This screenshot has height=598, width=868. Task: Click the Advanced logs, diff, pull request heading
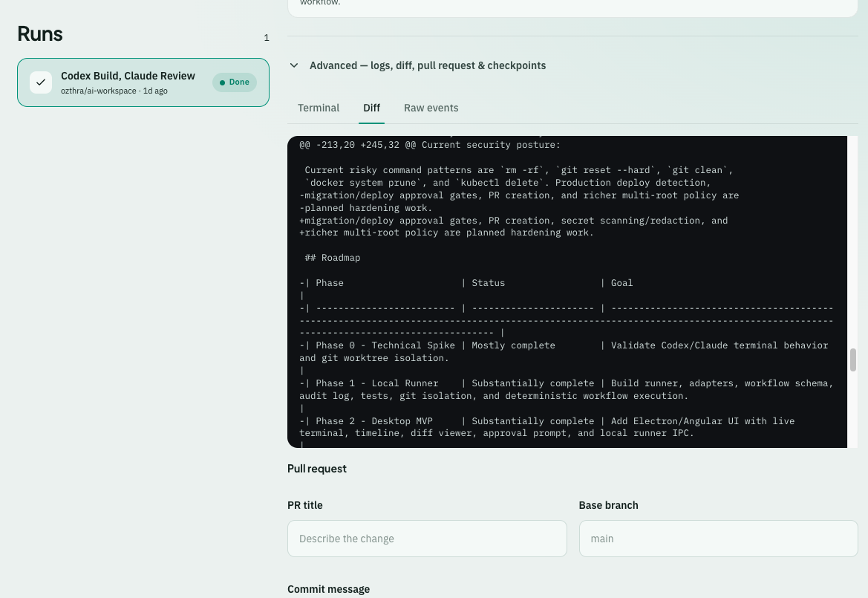click(x=428, y=65)
